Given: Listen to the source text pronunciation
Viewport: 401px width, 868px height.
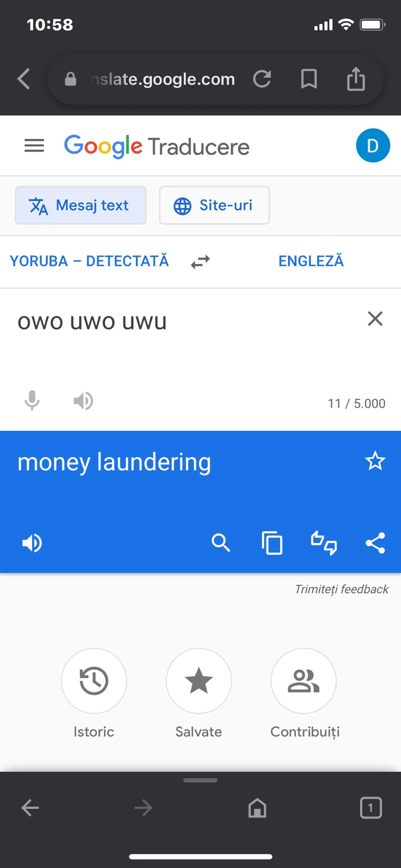Looking at the screenshot, I should click(x=83, y=401).
